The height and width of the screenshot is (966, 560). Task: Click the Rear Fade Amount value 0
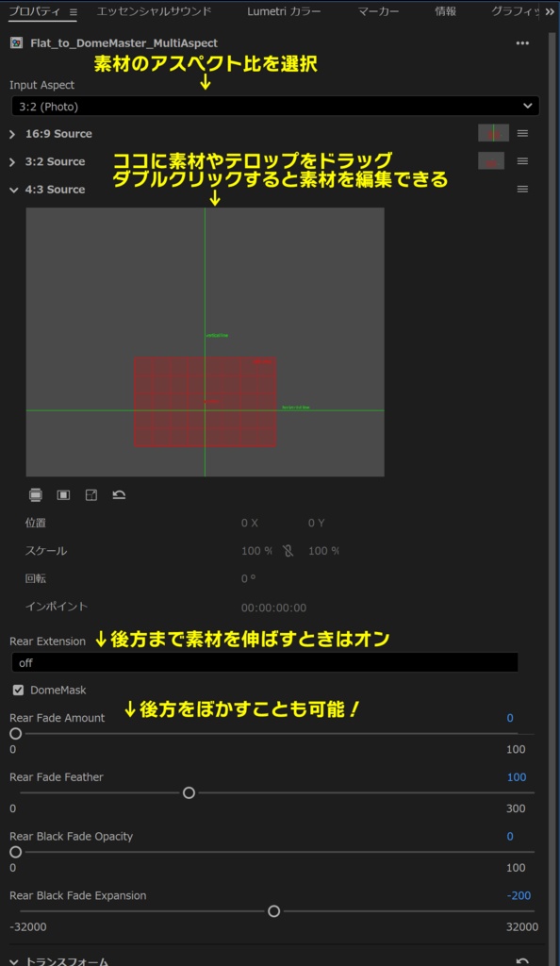(x=509, y=718)
